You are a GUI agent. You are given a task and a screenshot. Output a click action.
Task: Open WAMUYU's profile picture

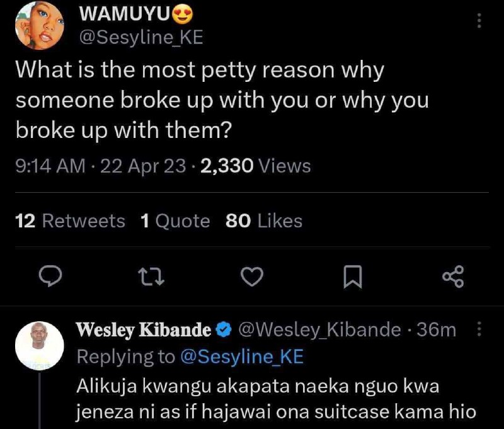pos(40,25)
